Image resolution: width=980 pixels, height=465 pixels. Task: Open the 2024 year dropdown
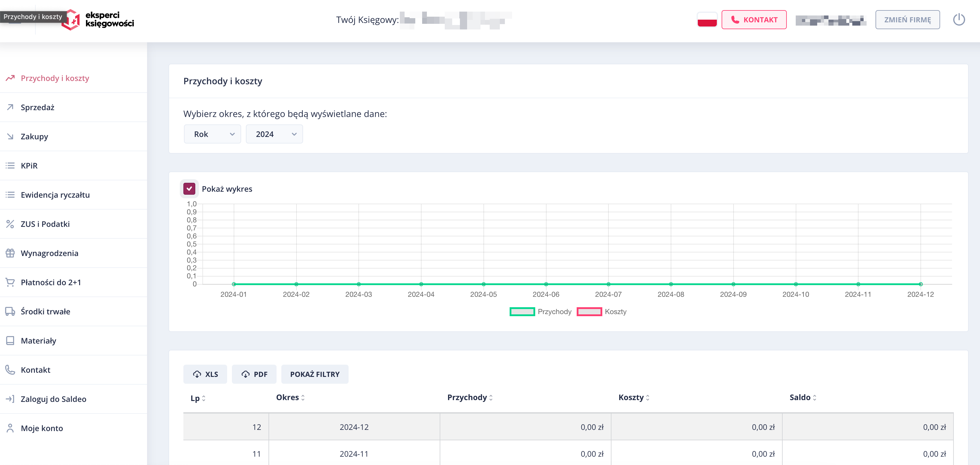[x=274, y=134]
